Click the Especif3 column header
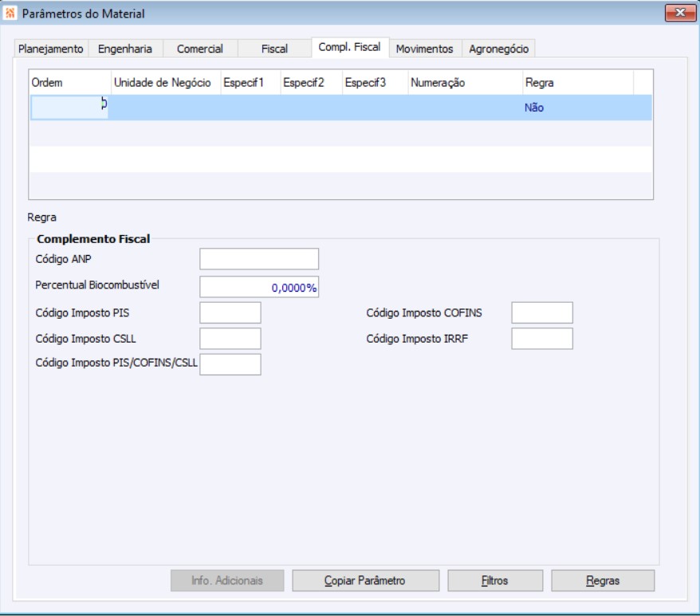Image resolution: width=700 pixels, height=616 pixels. pos(375,83)
